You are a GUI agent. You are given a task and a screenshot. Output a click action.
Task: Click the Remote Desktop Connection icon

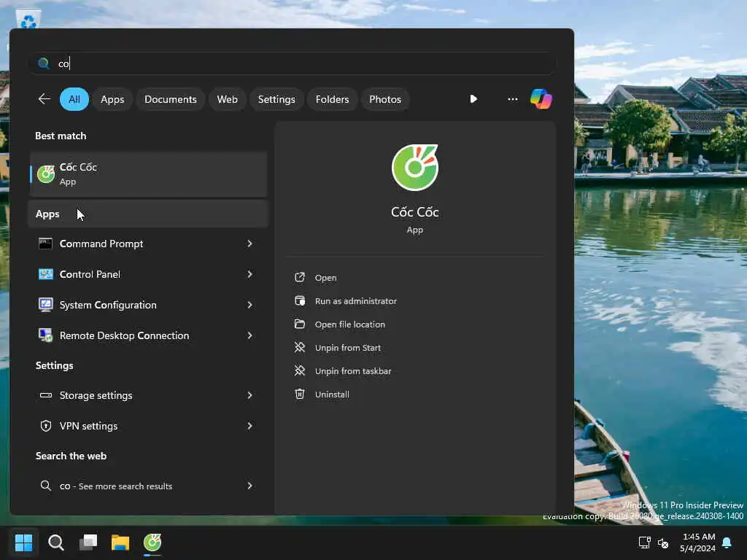click(x=46, y=335)
